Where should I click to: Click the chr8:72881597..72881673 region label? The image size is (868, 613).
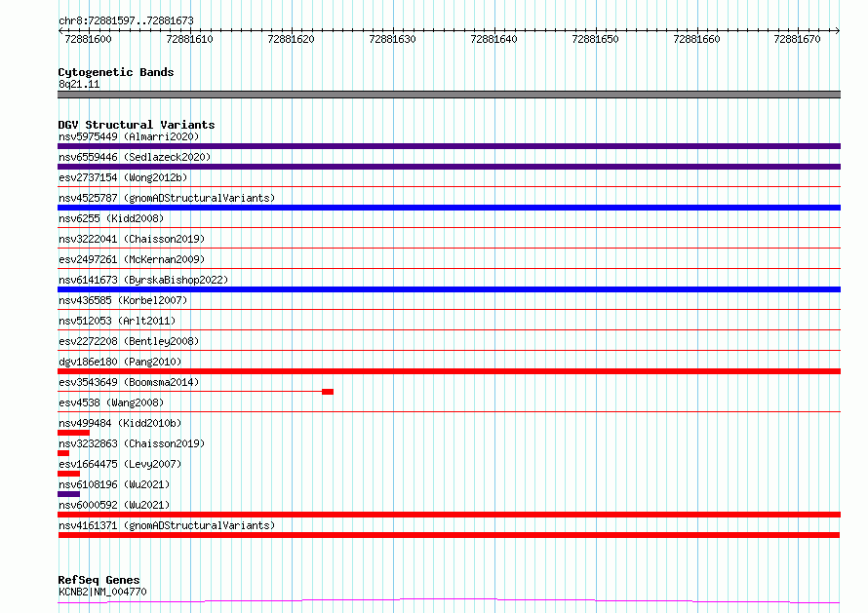[126, 21]
